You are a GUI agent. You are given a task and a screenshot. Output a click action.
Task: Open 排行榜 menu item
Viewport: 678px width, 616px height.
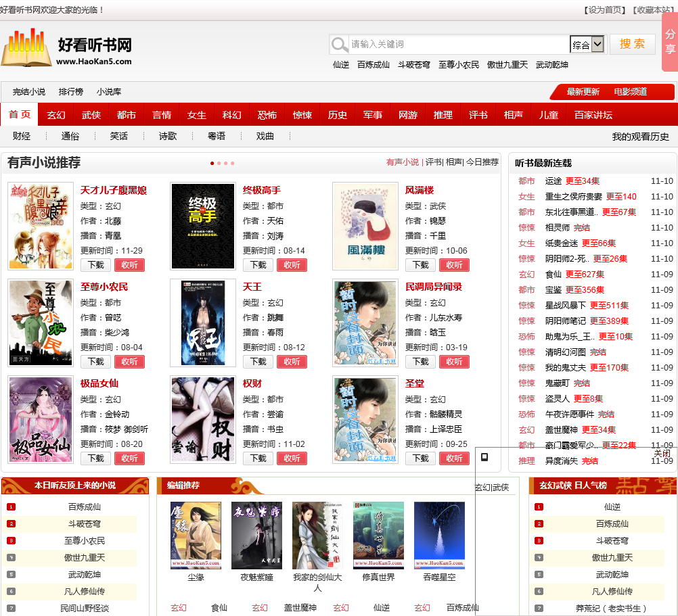click(x=71, y=91)
